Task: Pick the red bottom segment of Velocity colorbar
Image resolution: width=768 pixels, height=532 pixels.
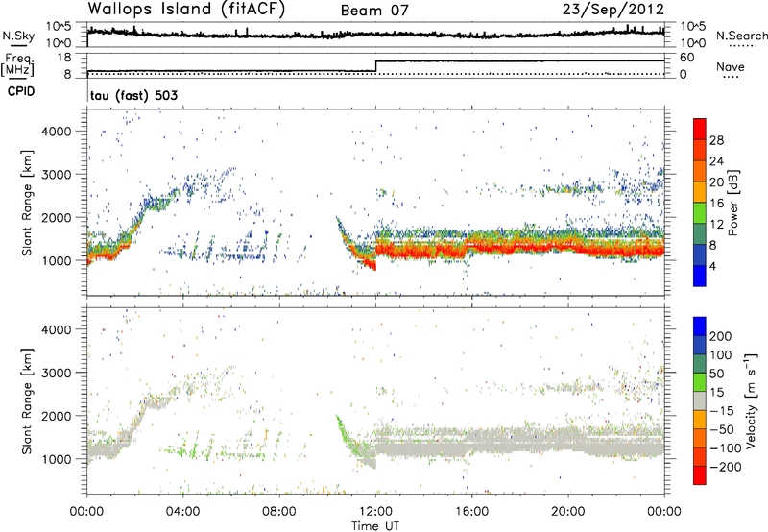Action: 700,475
